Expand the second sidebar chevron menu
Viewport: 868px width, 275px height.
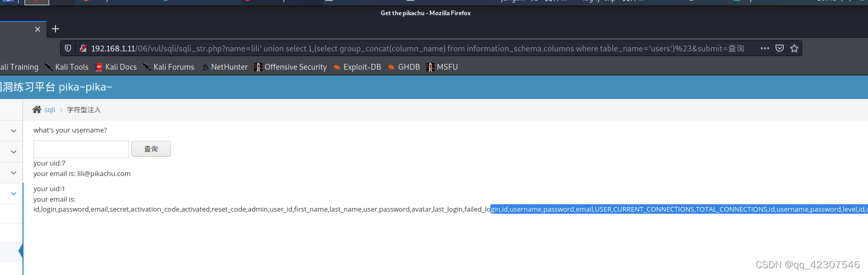[14, 152]
